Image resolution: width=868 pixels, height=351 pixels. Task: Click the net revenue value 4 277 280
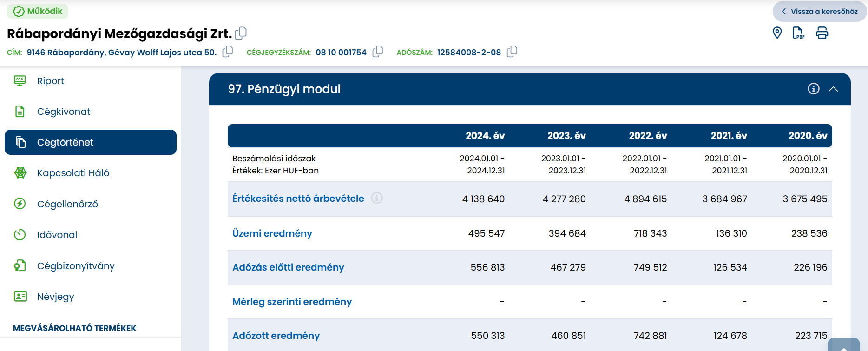click(564, 199)
